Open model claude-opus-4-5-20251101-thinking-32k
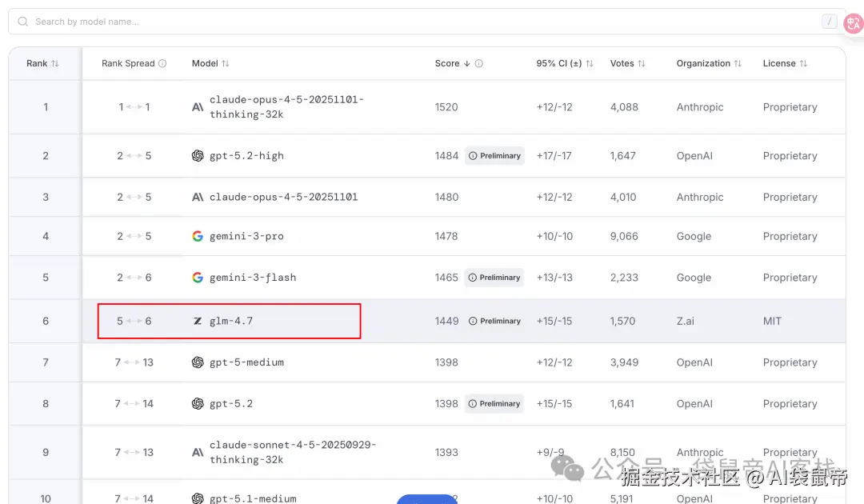Viewport: 864px width, 504px height. (286, 107)
